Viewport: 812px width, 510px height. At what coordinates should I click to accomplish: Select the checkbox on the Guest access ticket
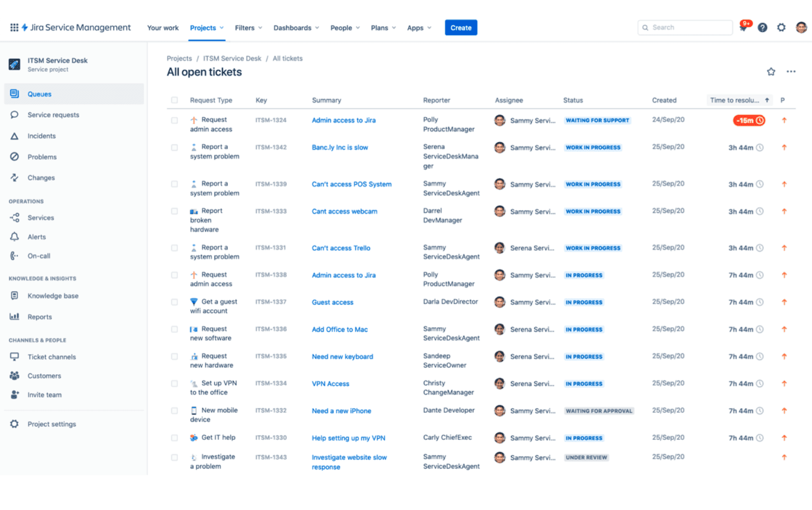click(x=174, y=302)
